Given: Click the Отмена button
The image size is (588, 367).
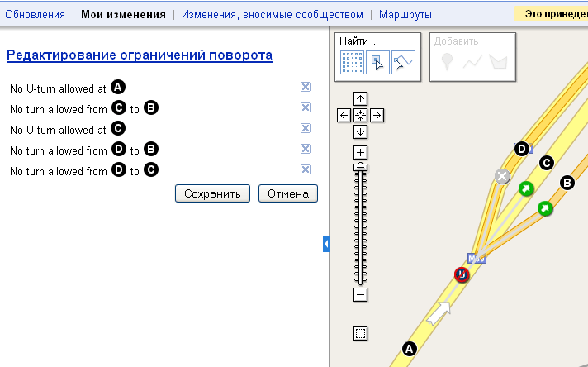Looking at the screenshot, I should coord(287,193).
